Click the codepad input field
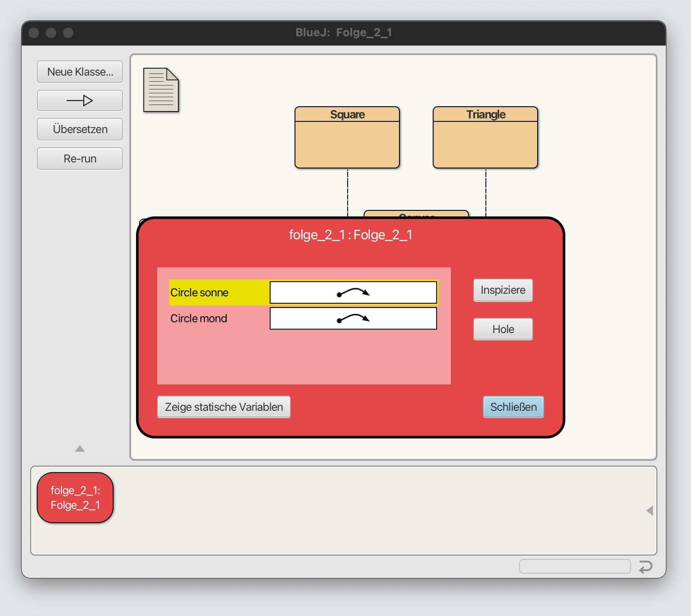Image resolution: width=691 pixels, height=616 pixels. click(574, 566)
